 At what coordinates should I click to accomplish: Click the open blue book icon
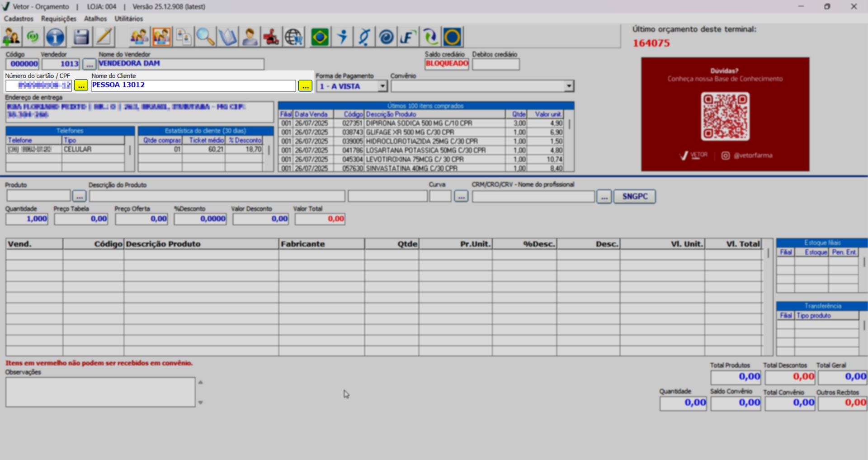click(x=227, y=37)
